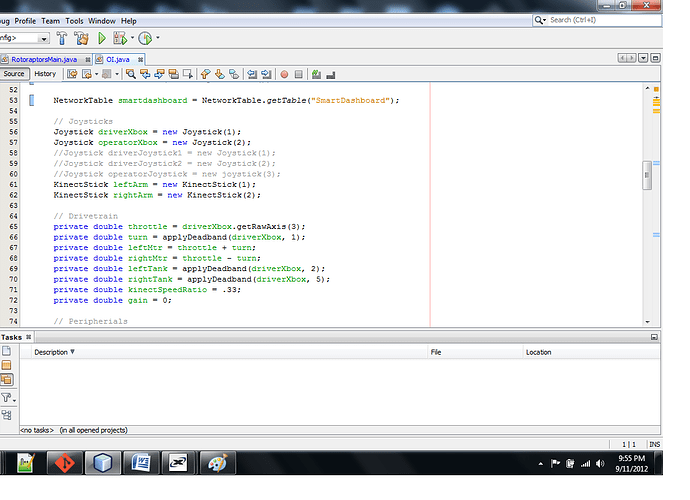Click editor vertical scrollbar thumb

[x=647, y=175]
